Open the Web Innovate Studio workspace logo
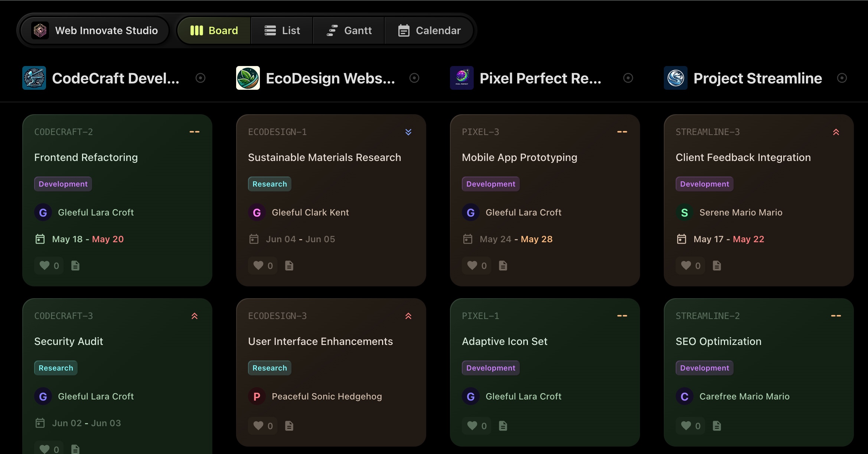 (x=40, y=30)
